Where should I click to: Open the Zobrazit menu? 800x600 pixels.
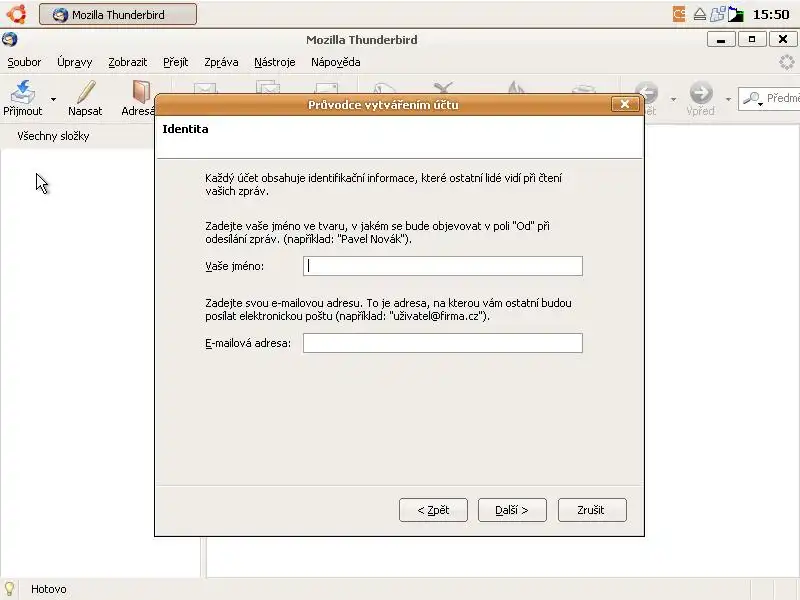pos(128,62)
